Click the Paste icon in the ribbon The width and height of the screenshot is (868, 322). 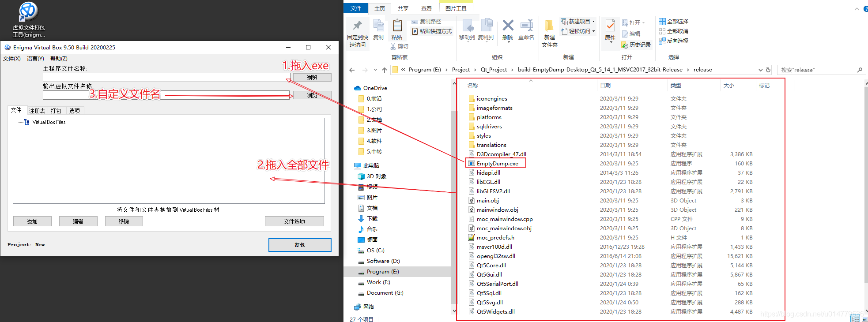(x=397, y=25)
